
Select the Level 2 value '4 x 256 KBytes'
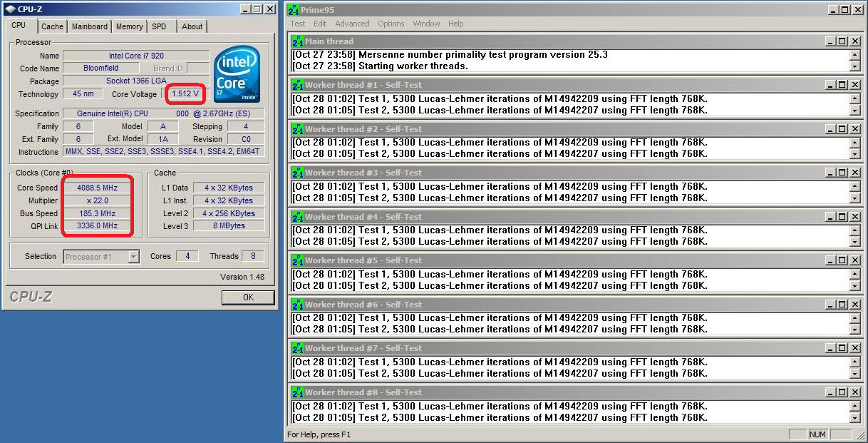click(x=228, y=213)
